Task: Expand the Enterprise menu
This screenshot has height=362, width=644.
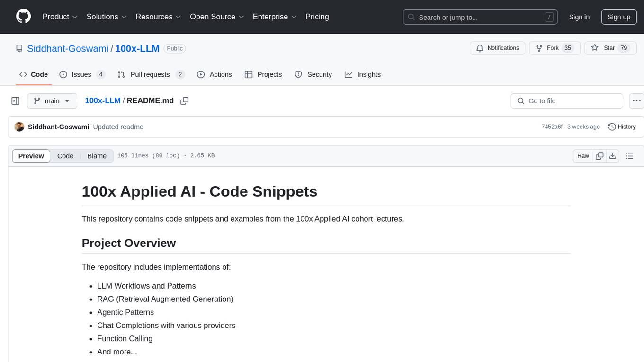Action: (275, 17)
